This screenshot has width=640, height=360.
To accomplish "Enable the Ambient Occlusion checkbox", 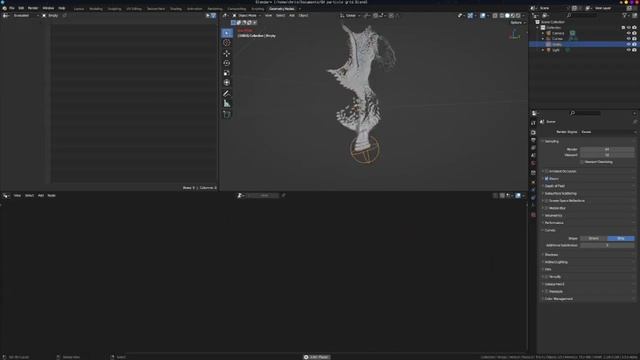I will tap(547, 171).
